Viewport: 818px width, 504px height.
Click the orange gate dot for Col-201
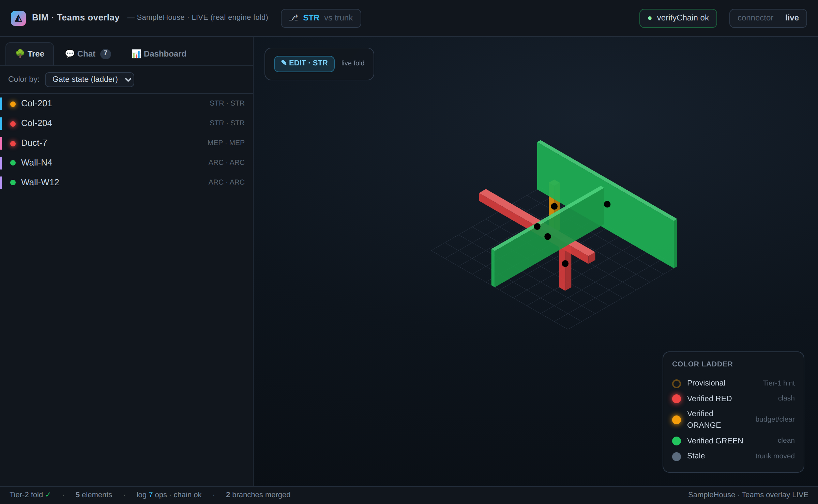13,104
